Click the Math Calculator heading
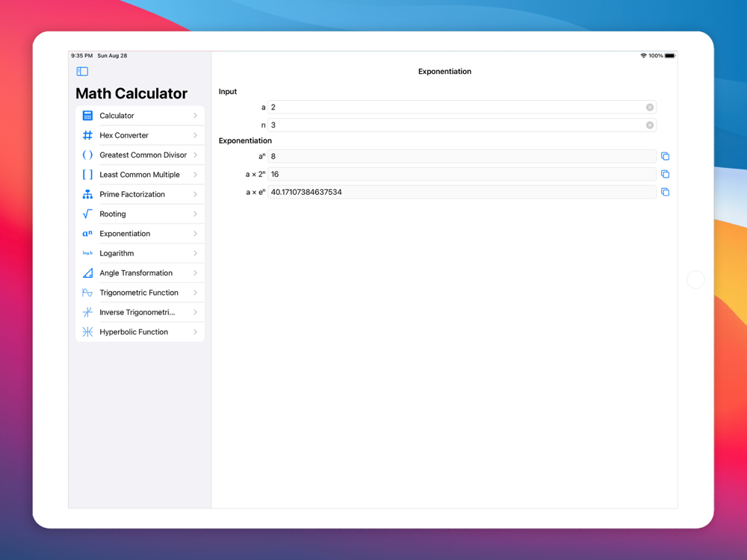The height and width of the screenshot is (560, 747). coord(131,93)
